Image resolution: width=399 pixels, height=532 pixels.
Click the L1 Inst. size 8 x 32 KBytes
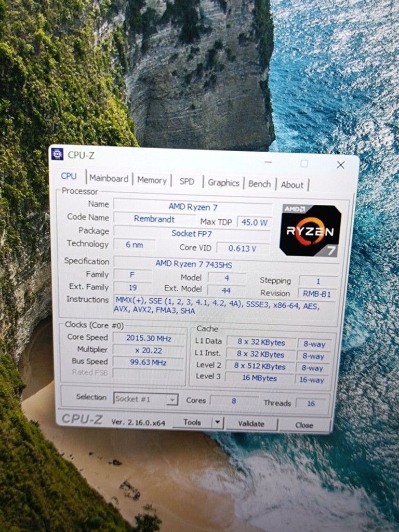[261, 354]
